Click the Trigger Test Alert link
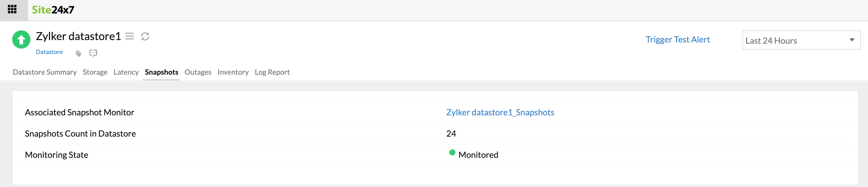Screen dimensions: 868x187 click(678, 39)
